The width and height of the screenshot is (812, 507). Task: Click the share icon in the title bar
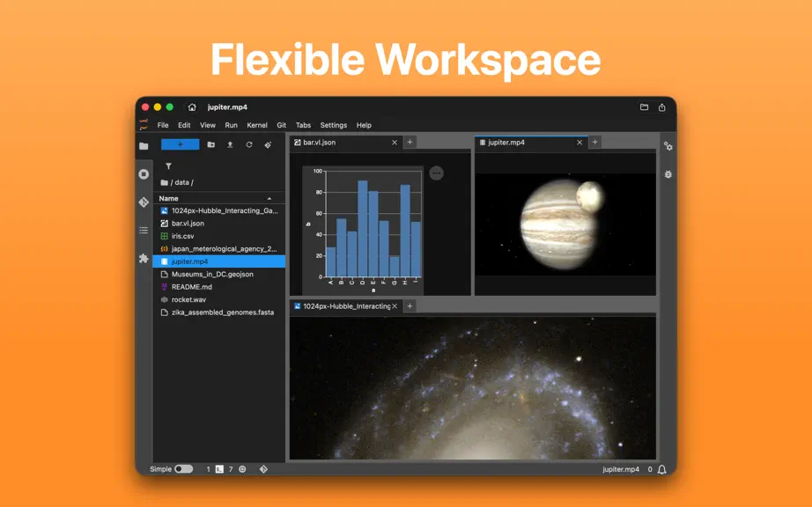661,107
